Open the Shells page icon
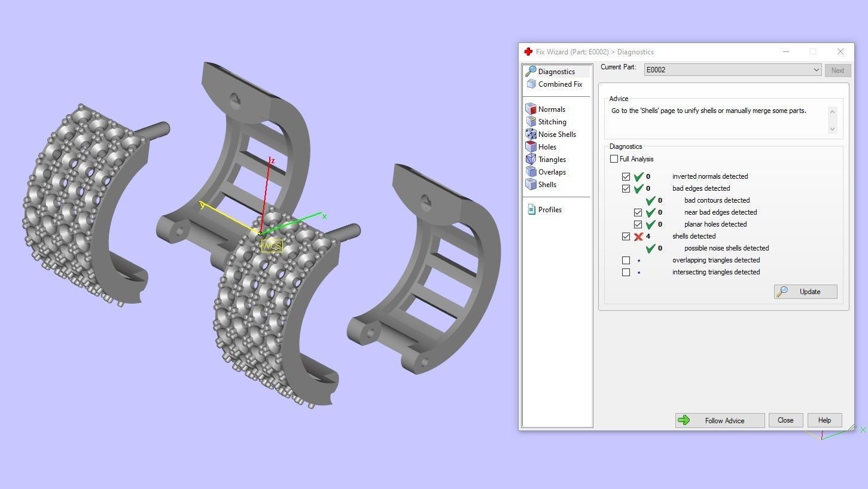Viewport: 868px width, 489px height. tap(531, 184)
